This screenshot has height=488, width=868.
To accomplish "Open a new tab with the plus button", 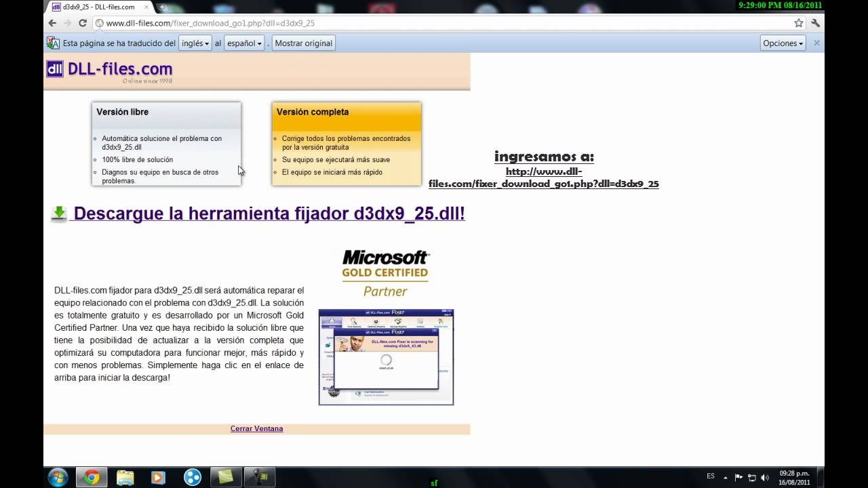I will (x=163, y=7).
